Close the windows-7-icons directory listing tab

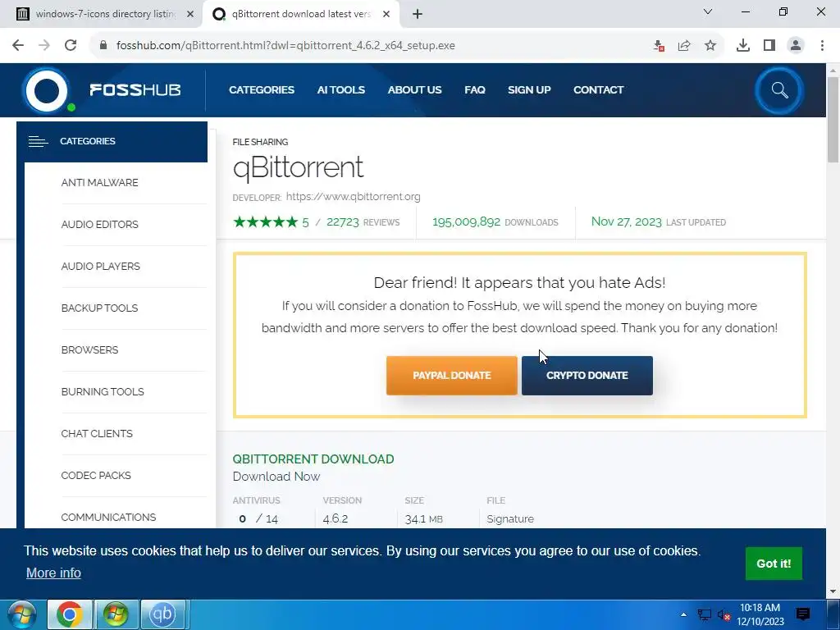pos(190,15)
